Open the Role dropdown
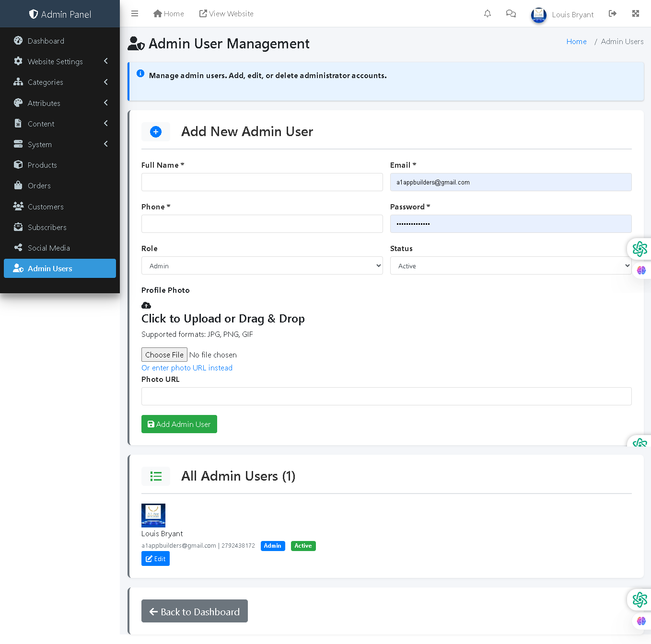The width and height of the screenshot is (651, 644). click(262, 266)
